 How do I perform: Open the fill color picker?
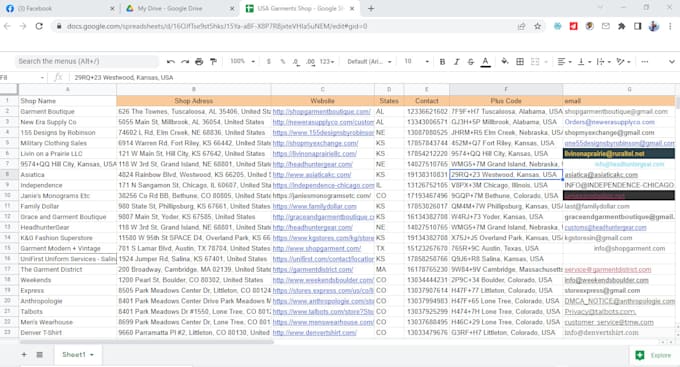click(x=504, y=62)
